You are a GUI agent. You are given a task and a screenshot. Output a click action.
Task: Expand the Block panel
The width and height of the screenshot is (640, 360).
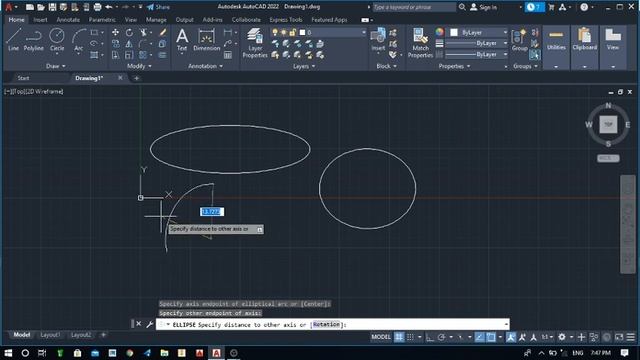387,66
